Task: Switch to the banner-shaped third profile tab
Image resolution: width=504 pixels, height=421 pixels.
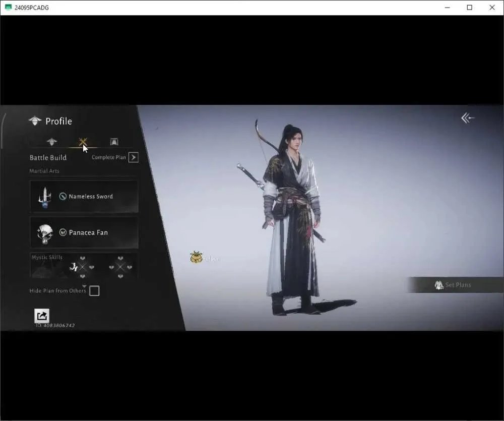Action: 114,142
